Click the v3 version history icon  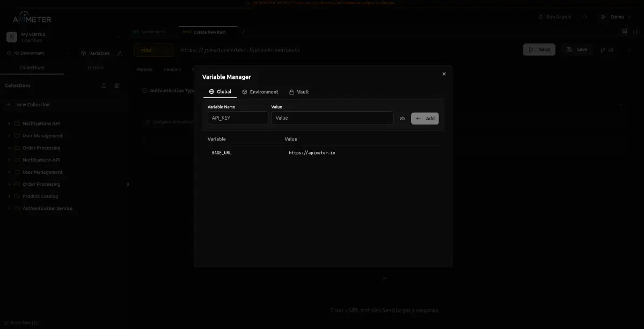click(x=608, y=49)
